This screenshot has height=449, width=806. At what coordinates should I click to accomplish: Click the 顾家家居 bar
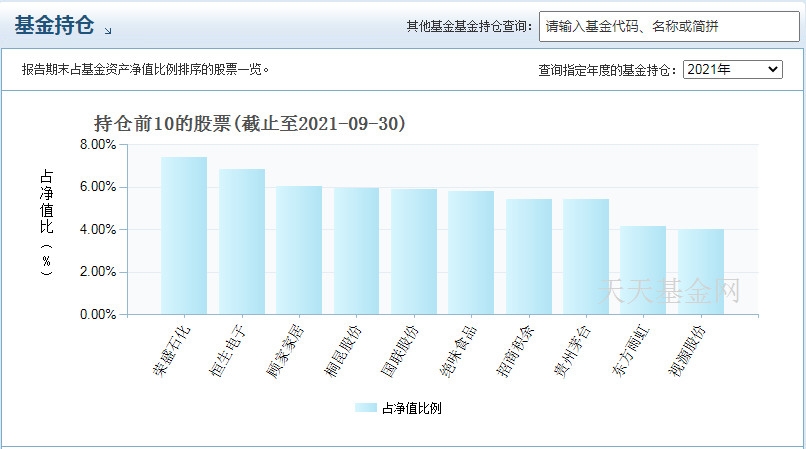point(299,250)
